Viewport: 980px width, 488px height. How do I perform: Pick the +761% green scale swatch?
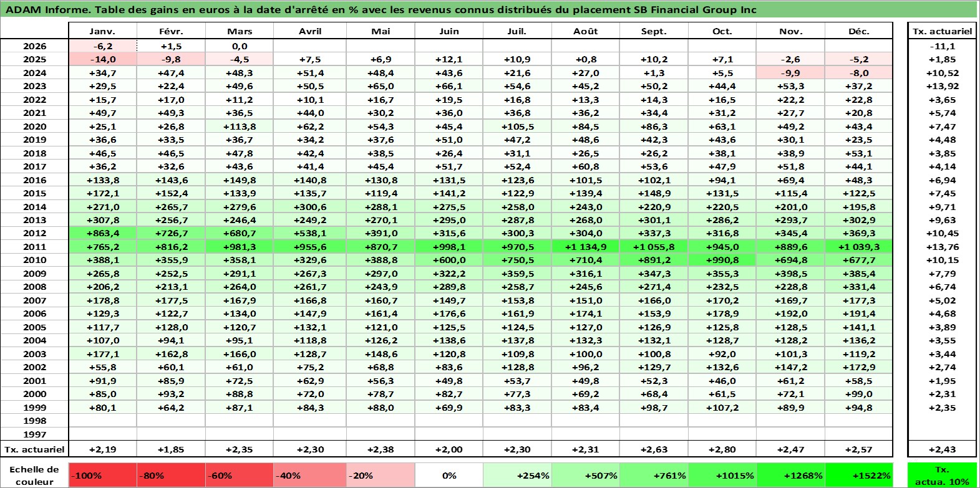(x=654, y=476)
